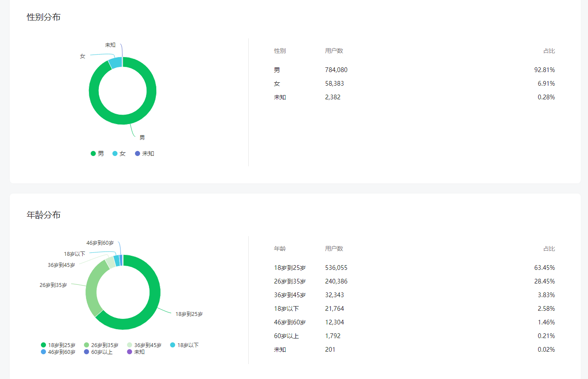Click the 18岁到25岁 row label in age table
The image size is (588, 379).
290,268
